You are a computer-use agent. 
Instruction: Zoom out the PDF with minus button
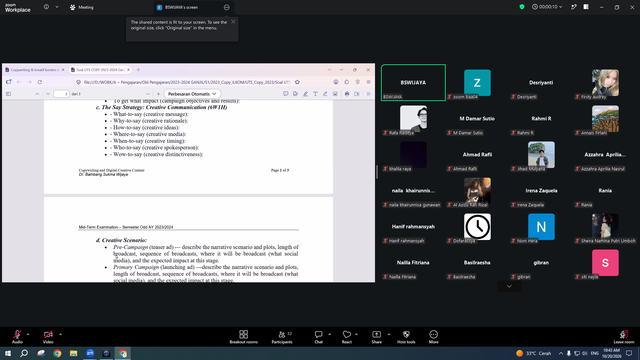148,94
